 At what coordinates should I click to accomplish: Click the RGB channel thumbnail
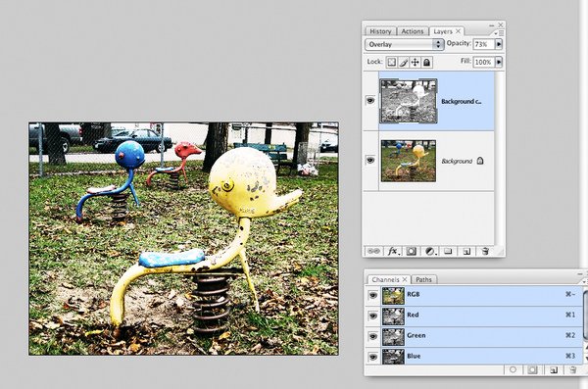(x=393, y=296)
